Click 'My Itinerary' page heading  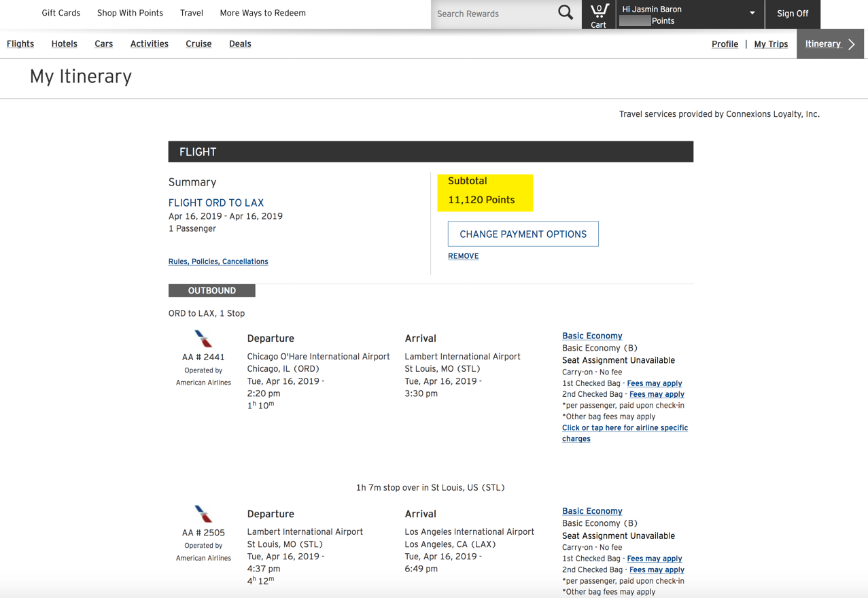[x=81, y=76]
